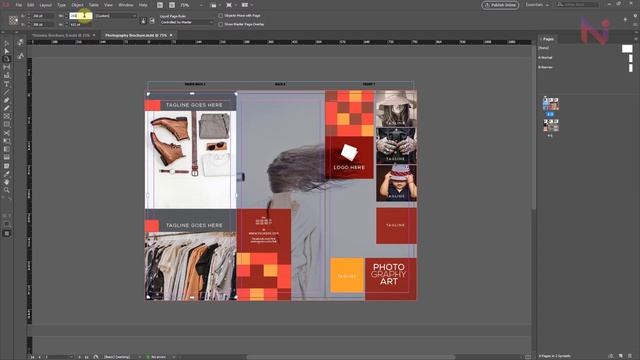The image size is (640, 360).
Task: Select the Selection tool (black arrow)
Action: coord(7,43)
